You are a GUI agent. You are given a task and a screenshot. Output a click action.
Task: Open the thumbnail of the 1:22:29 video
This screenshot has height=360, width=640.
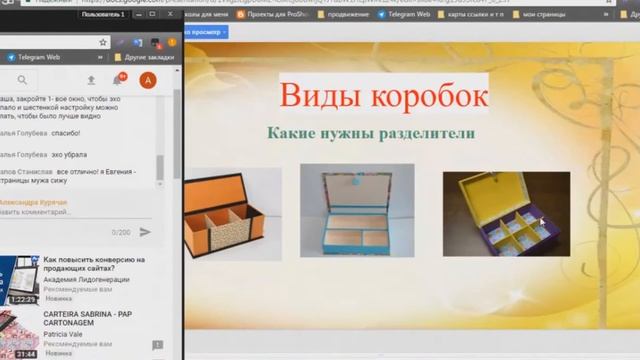coord(19,280)
